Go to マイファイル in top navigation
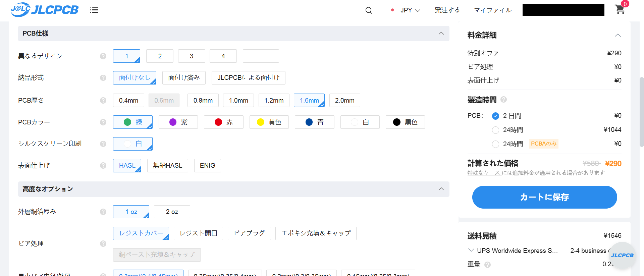The height and width of the screenshot is (276, 644). click(x=492, y=10)
